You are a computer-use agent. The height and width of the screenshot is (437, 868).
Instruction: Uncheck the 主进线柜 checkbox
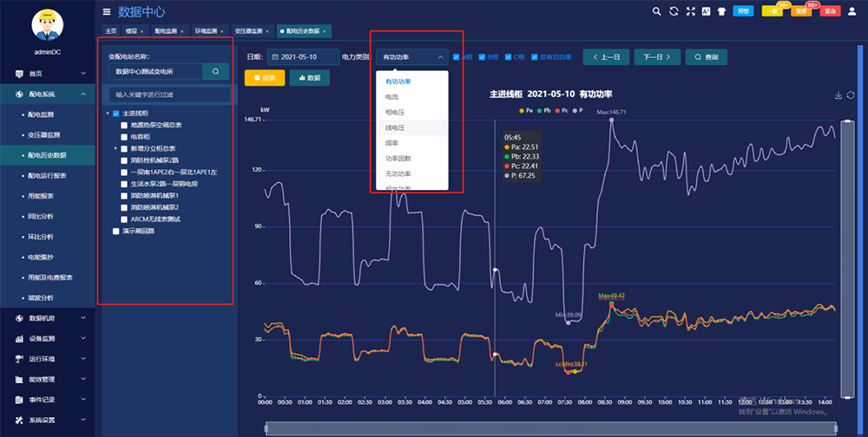click(116, 114)
